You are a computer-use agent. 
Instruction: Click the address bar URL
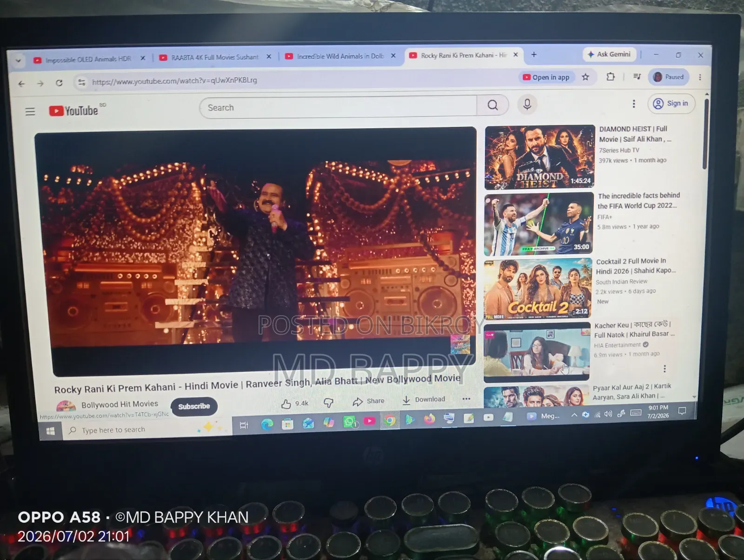tap(175, 81)
